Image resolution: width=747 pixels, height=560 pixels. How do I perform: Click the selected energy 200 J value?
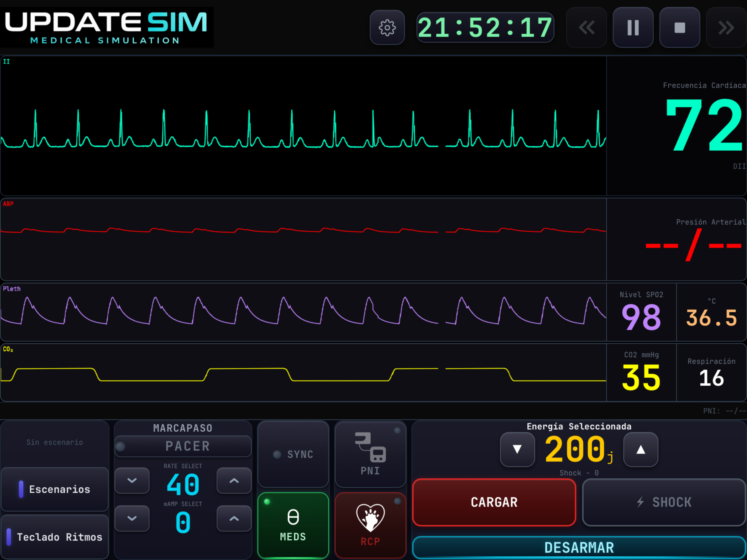(579, 449)
